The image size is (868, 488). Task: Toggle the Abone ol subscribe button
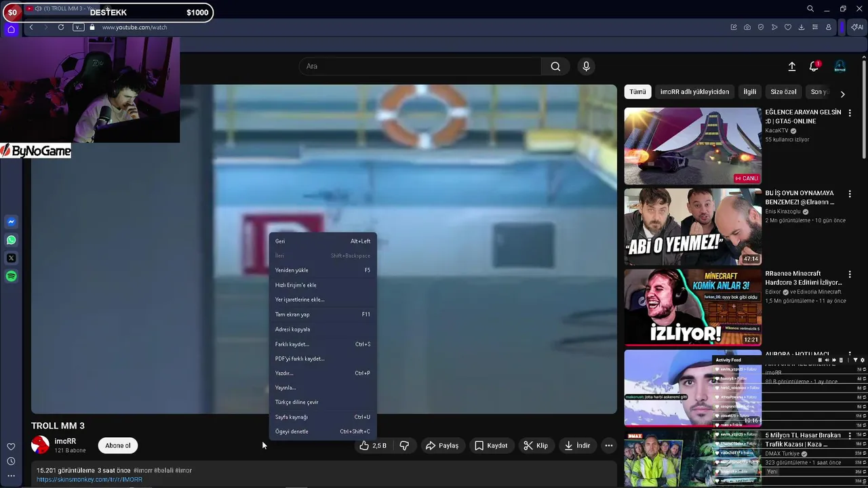click(x=117, y=445)
